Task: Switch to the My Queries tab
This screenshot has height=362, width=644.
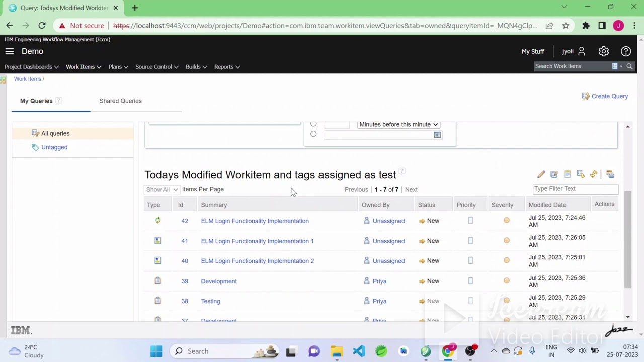Action: 36,101
